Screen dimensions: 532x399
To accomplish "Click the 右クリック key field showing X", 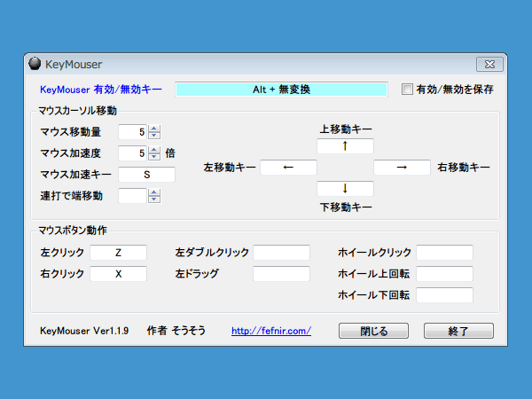I will point(118,274).
